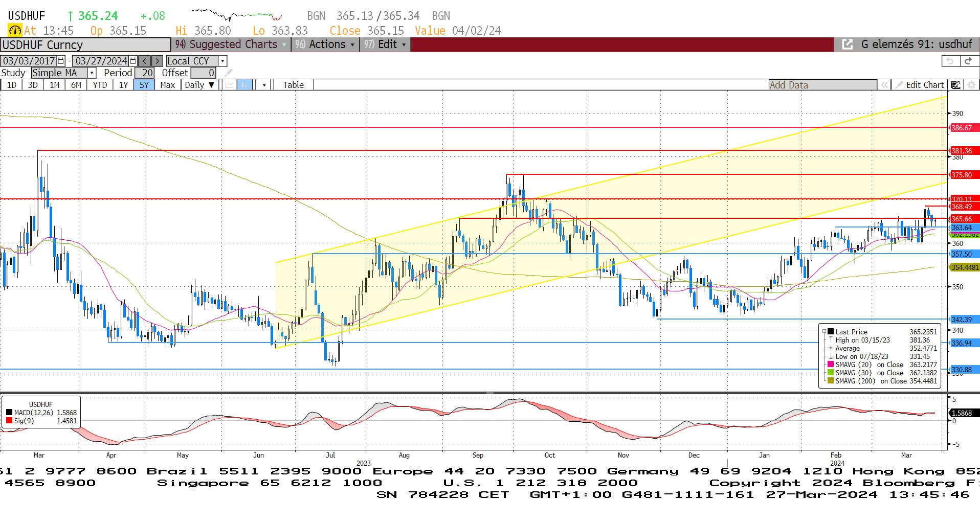This screenshot has height=523, width=980.
Task: Click the intraday sparkline thumbnail at top
Action: point(237,15)
